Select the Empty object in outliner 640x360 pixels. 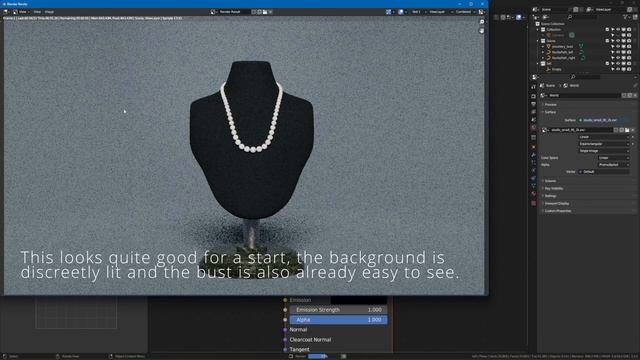tap(556, 69)
